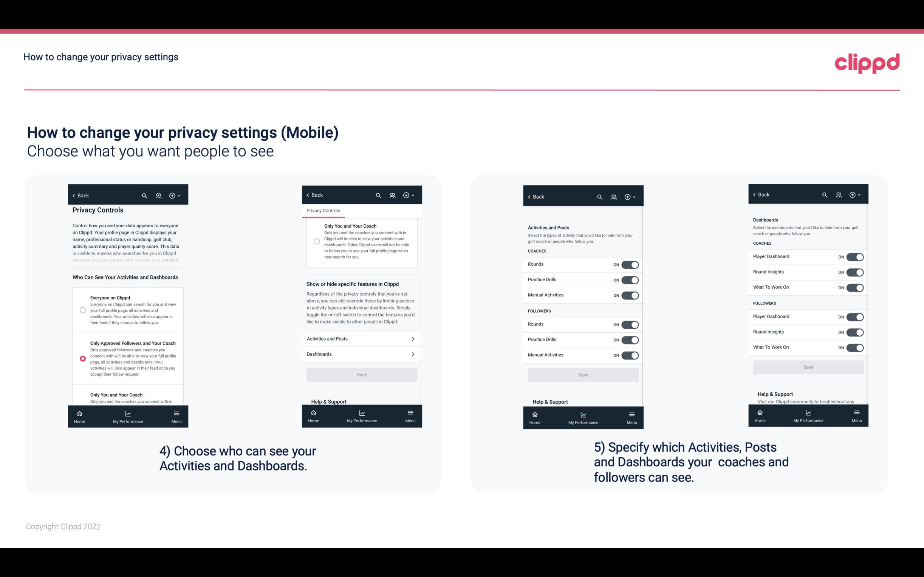Click the Clippd logo in top right

867,62
